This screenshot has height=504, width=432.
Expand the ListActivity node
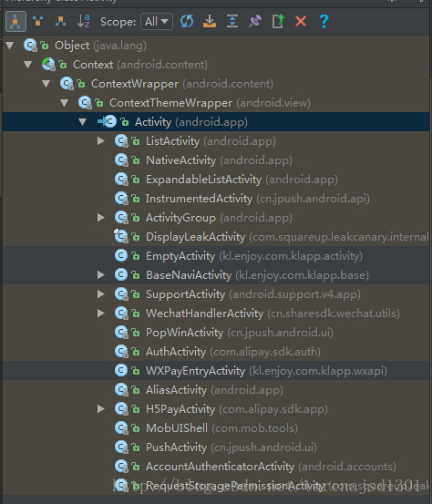[x=101, y=141]
